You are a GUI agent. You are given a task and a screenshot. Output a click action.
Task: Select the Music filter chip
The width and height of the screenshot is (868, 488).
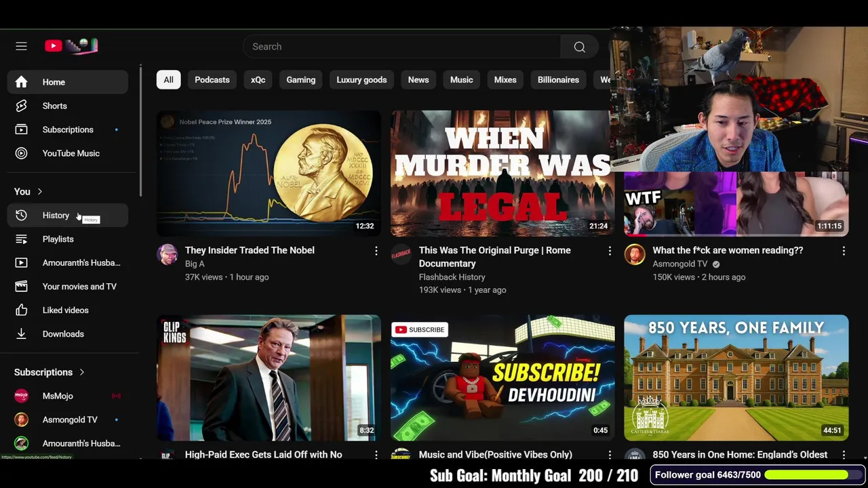461,80
